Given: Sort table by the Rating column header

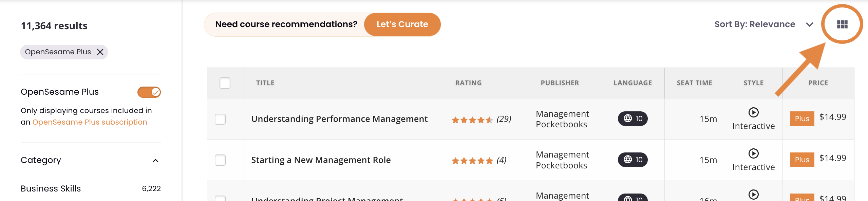Looking at the screenshot, I should click(x=468, y=83).
